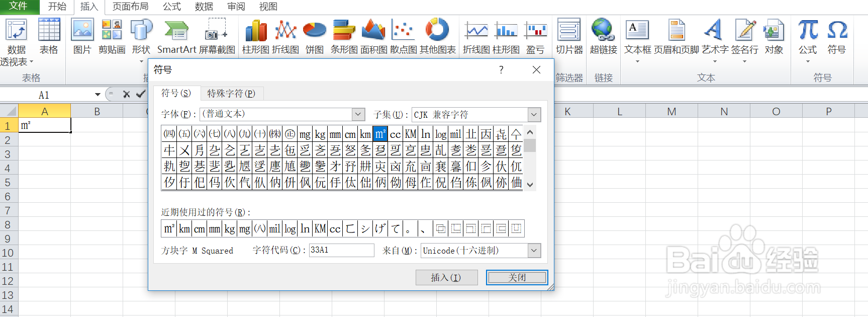Viewport: 868px width, 317px height.
Task: Switch to the Page Layout (页面布局) tab
Action: click(x=131, y=7)
